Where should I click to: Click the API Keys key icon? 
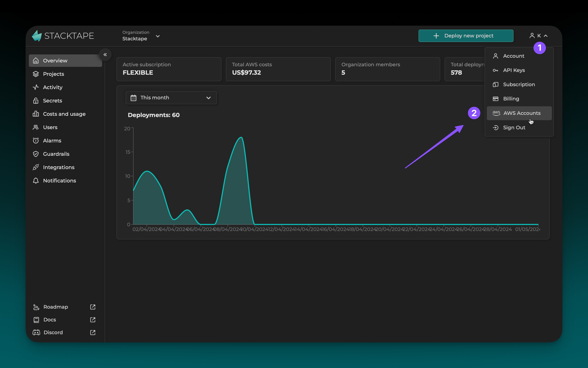click(x=496, y=70)
